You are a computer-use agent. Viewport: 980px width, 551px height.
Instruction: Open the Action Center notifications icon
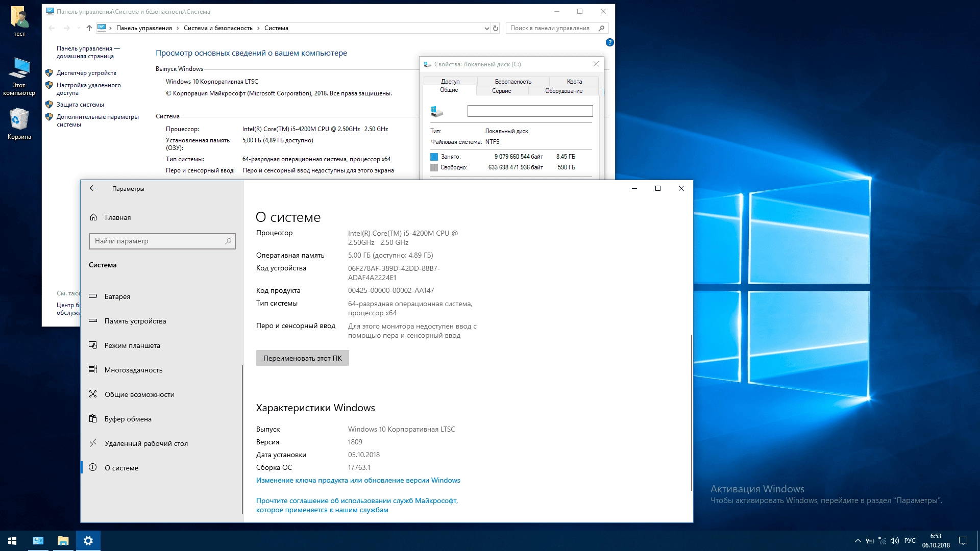point(963,541)
